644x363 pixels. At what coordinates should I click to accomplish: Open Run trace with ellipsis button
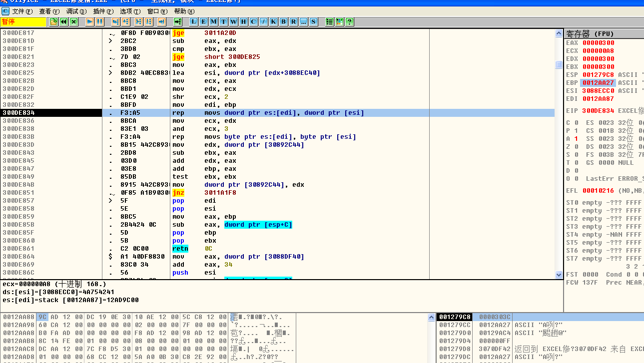click(303, 21)
